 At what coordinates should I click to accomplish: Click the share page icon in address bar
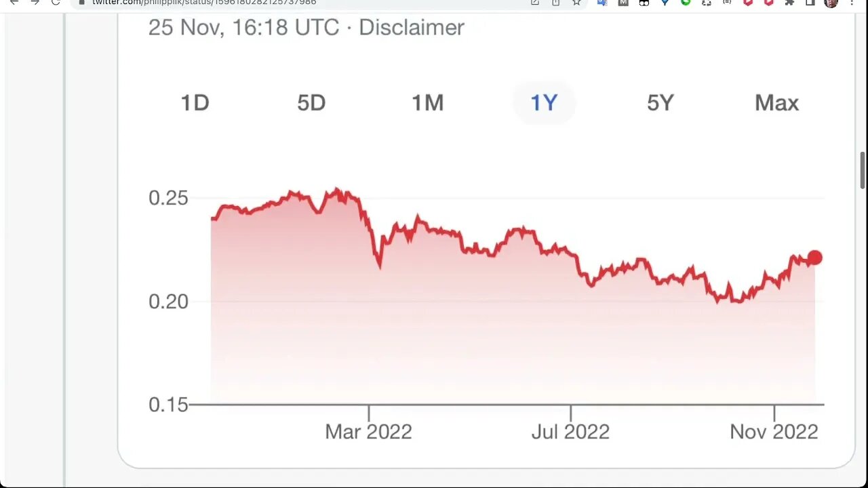pos(555,2)
